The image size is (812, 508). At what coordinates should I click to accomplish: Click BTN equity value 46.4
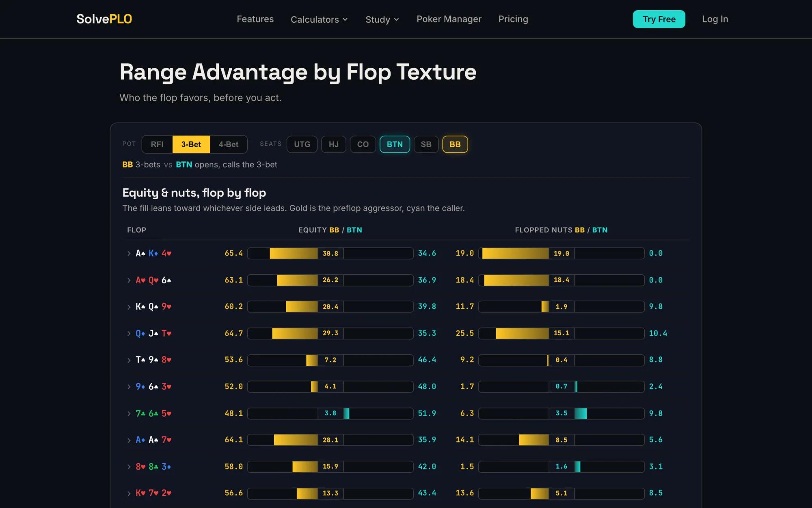[427, 360]
